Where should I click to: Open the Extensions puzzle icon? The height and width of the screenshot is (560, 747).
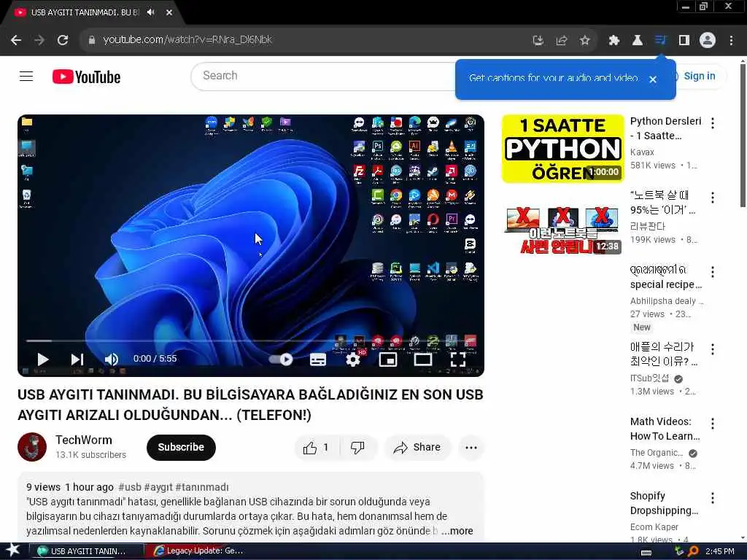[614, 41]
